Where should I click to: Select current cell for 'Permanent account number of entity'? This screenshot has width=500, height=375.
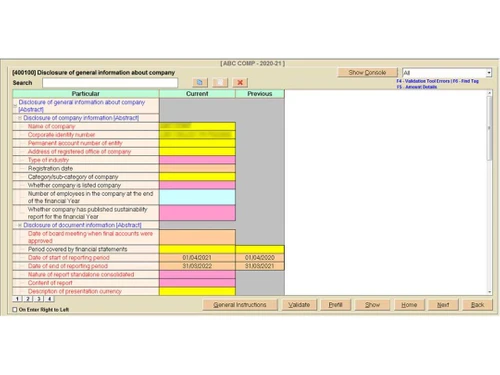point(197,143)
